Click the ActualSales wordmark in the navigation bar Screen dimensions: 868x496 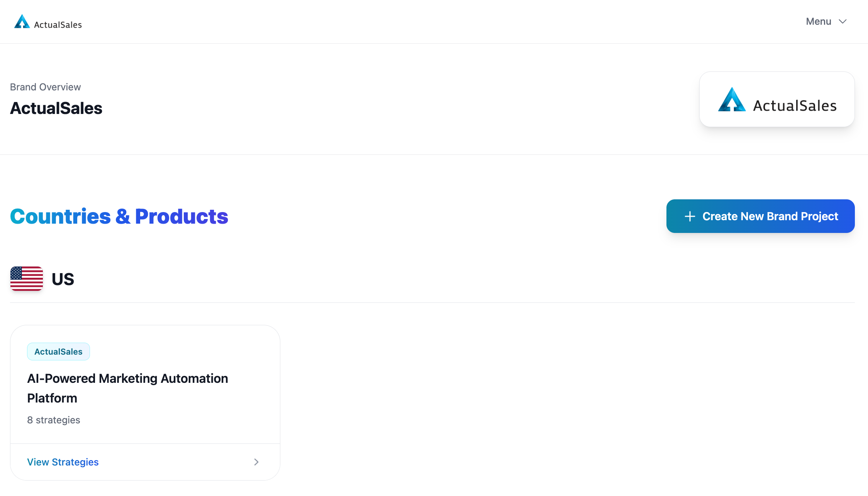[x=57, y=24]
